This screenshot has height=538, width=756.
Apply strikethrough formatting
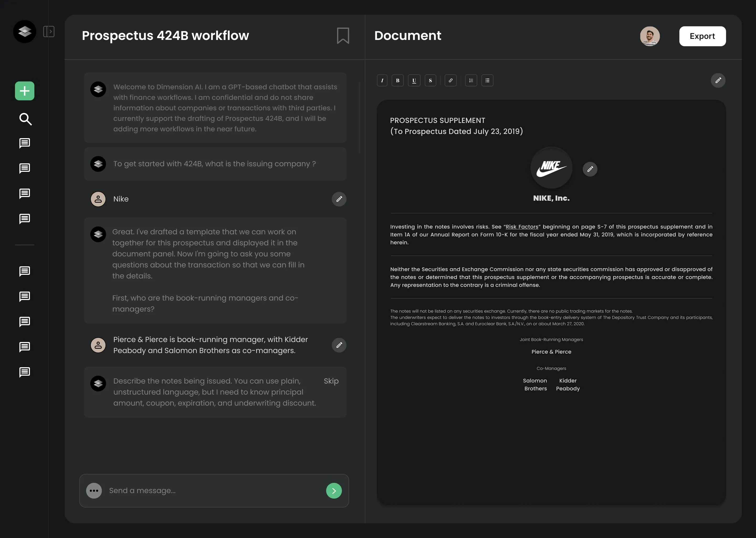pos(430,80)
